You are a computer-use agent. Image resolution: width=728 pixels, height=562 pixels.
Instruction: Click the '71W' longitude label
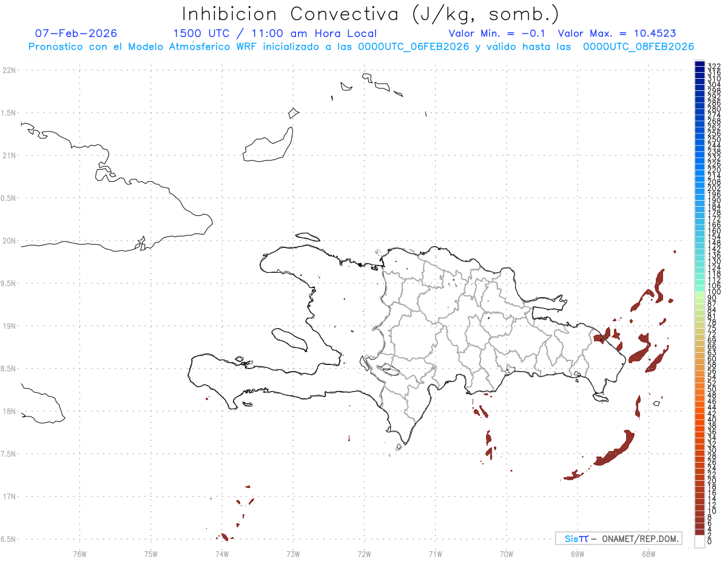pyautogui.click(x=435, y=554)
